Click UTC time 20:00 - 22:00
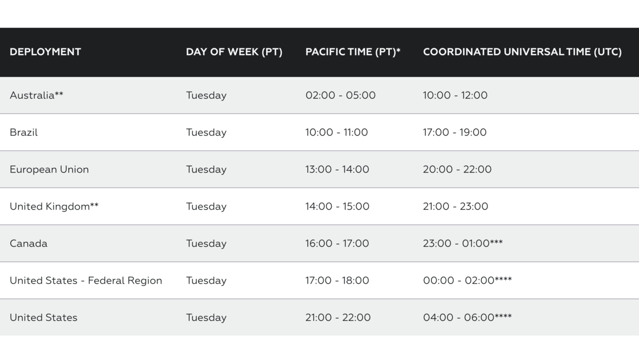This screenshot has height=364, width=639. [x=457, y=169]
